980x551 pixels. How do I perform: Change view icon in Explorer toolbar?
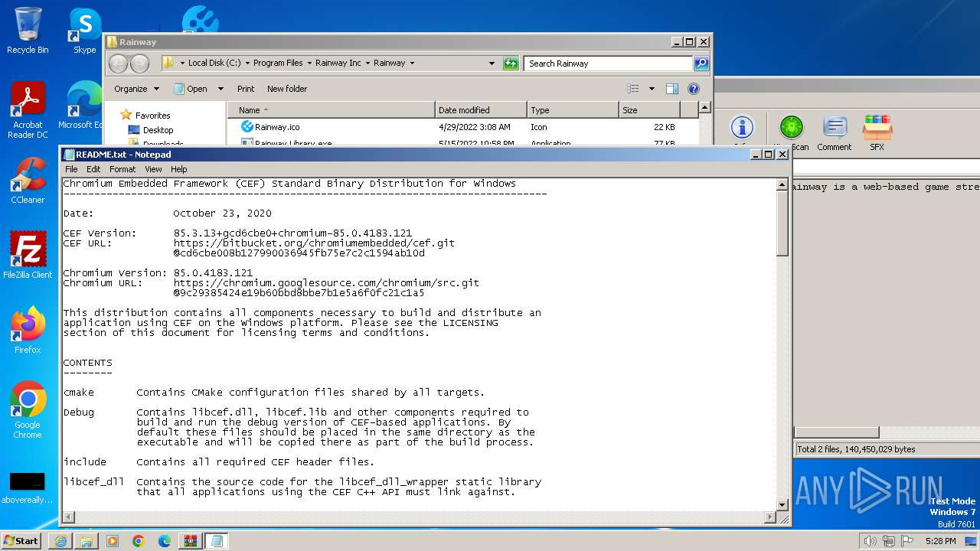[632, 89]
